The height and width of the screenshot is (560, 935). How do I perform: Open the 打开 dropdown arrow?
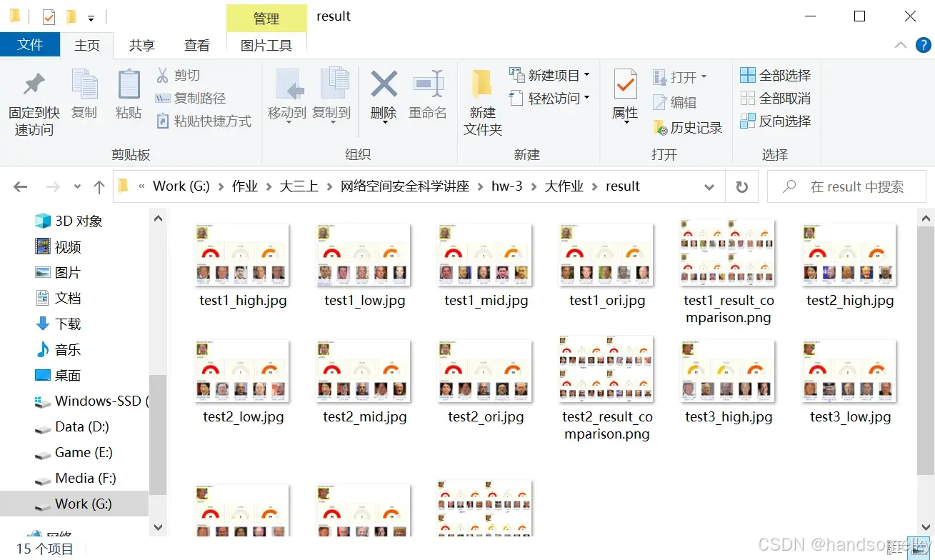tap(704, 76)
